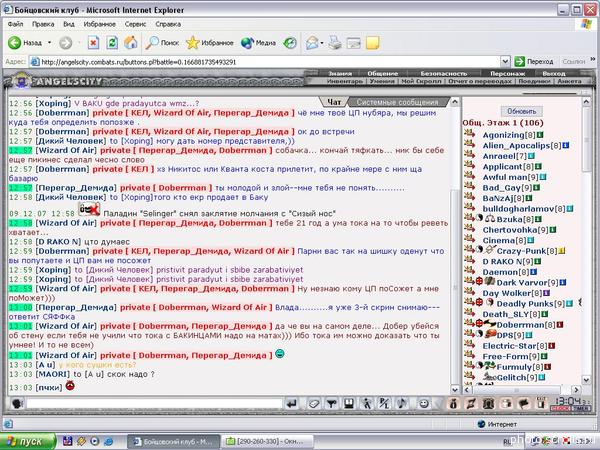Click the Знания game menu item

pyautogui.click(x=340, y=73)
